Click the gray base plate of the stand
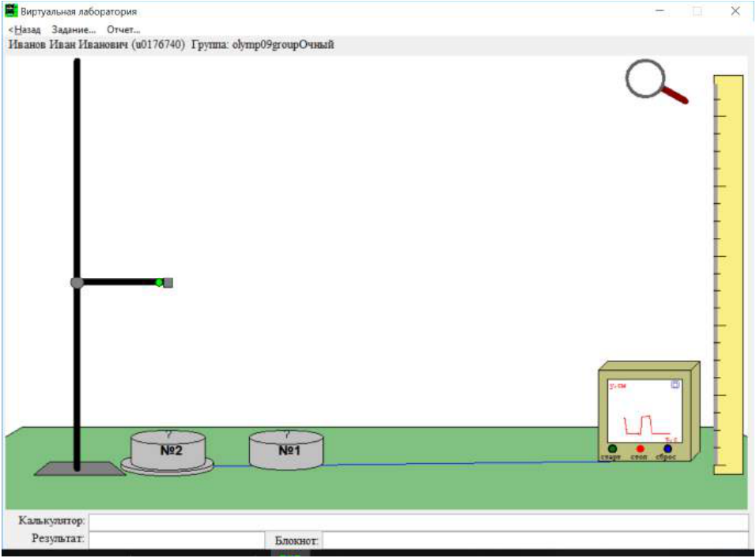The image size is (756, 558). 80,469
